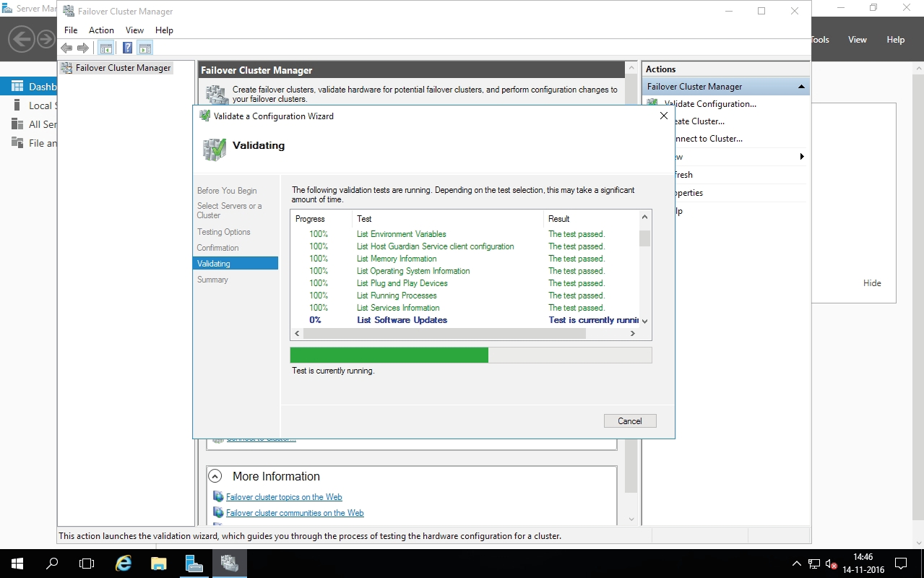Open the File menu
This screenshot has width=924, height=578.
coord(71,30)
